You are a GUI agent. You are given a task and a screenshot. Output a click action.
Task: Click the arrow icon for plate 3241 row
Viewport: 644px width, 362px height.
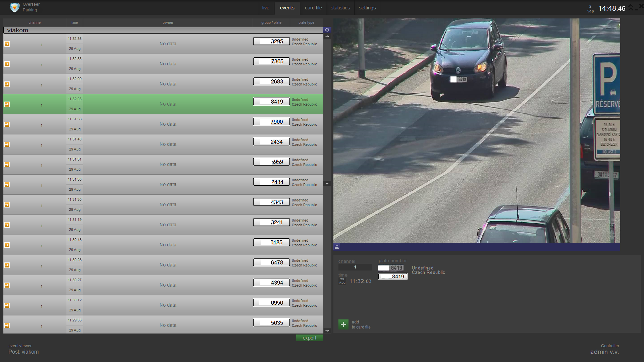(x=7, y=225)
